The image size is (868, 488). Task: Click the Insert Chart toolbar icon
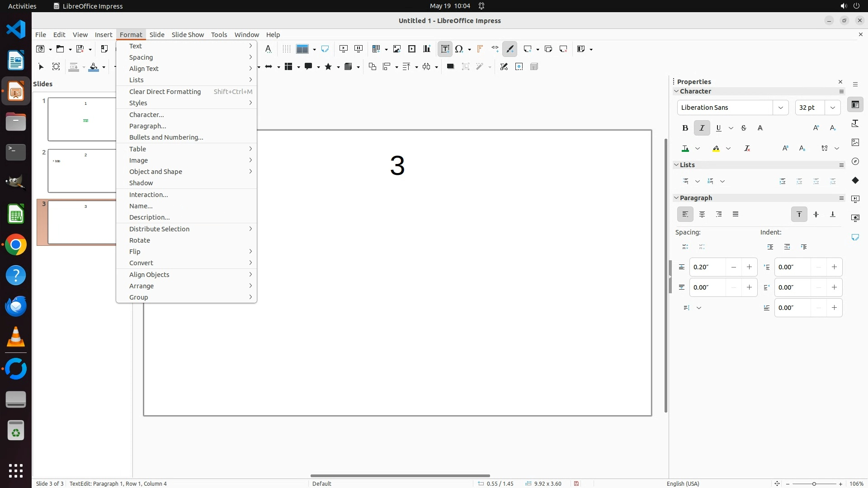click(427, 49)
